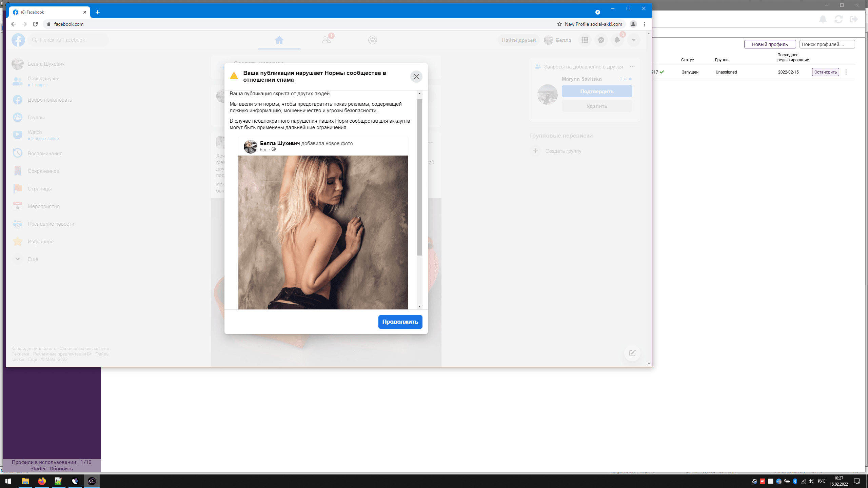The width and height of the screenshot is (868, 488).
Task: Open Белла Шухевич author link in dialog post
Action: pos(280,143)
